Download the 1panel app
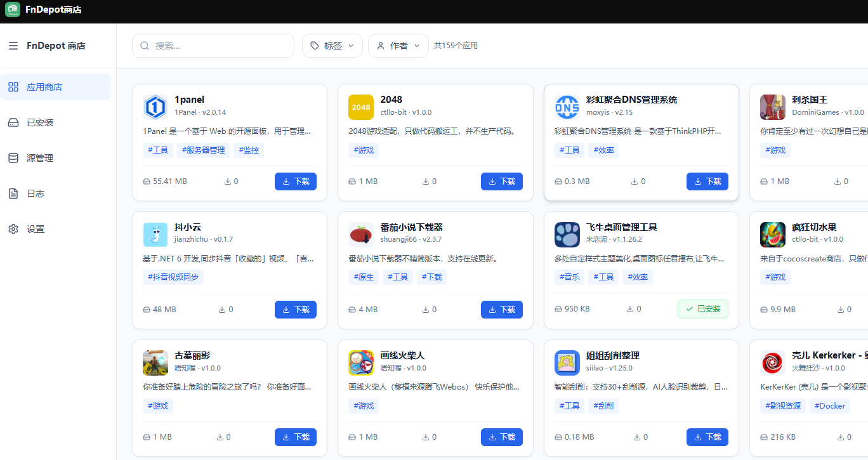Viewport: 868px width, 460px height. [296, 181]
